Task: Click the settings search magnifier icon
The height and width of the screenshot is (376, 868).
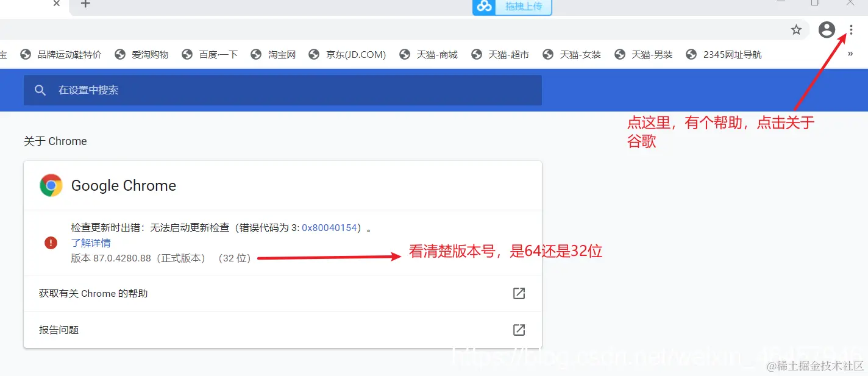Action: pyautogui.click(x=40, y=90)
